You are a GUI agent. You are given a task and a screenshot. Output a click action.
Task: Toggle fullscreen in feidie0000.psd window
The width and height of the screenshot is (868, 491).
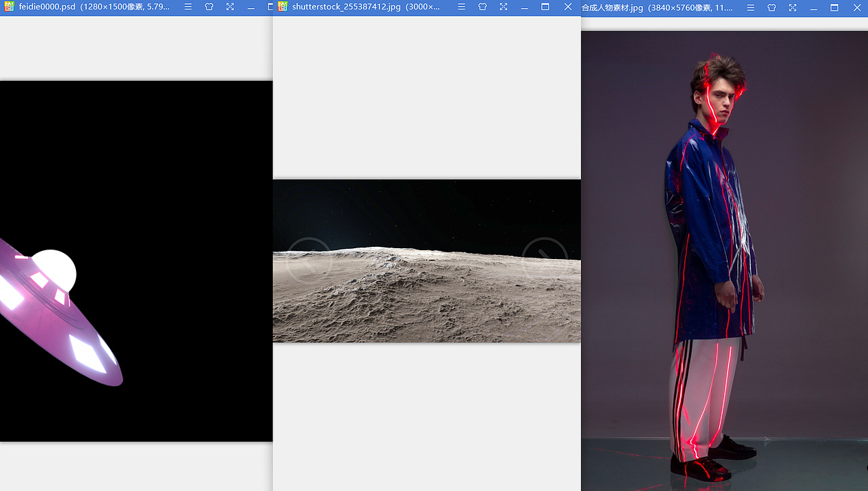pyautogui.click(x=230, y=7)
